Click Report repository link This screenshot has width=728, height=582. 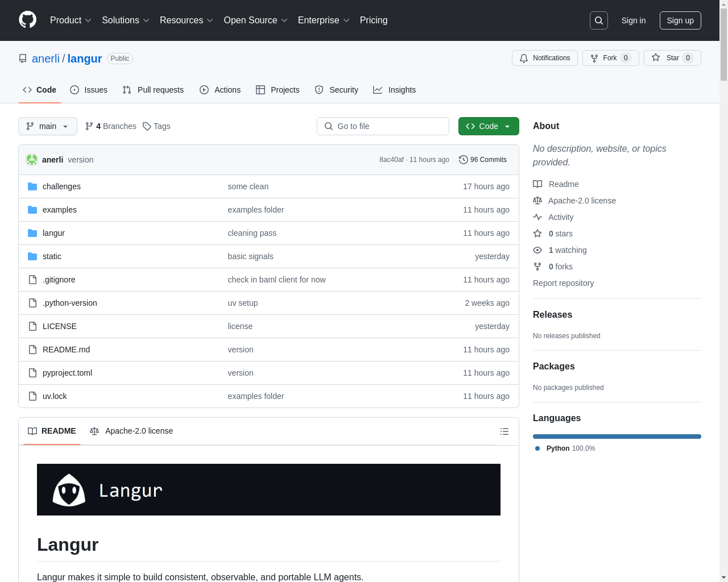click(563, 283)
